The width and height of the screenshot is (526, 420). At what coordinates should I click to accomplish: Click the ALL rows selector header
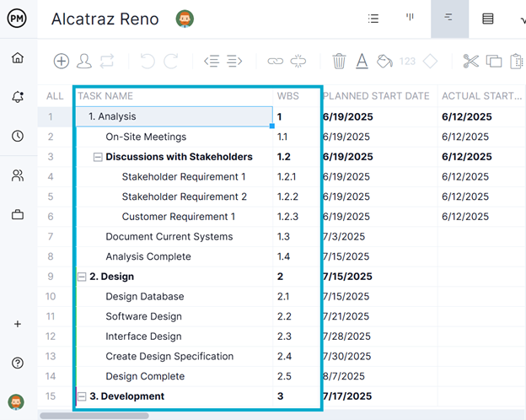click(55, 96)
